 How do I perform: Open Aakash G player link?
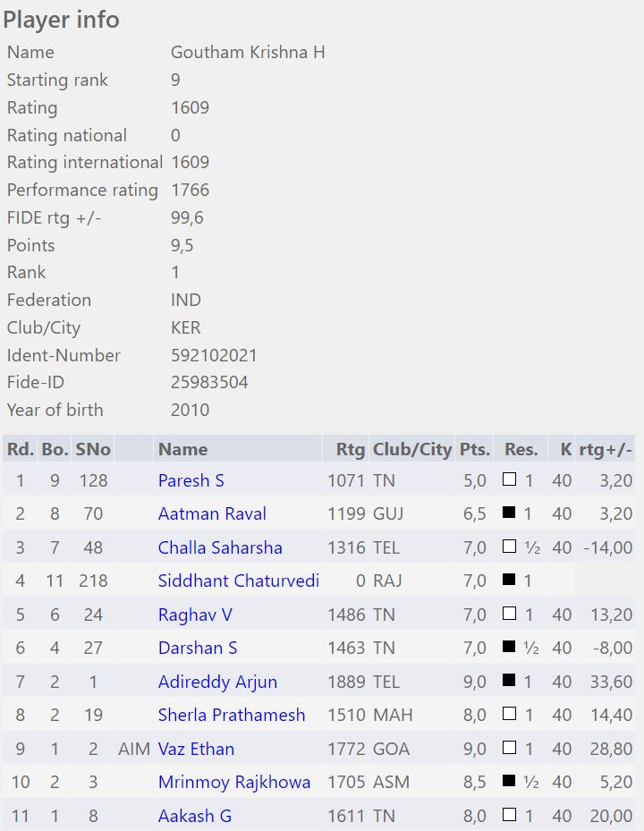tap(193, 816)
